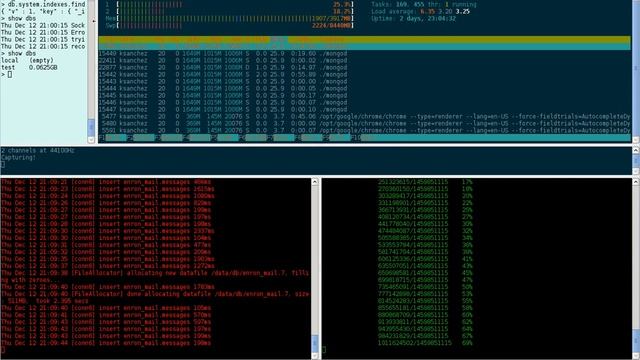Click the 'Capturing!' line
This screenshot has height=360, width=640.
18,158
